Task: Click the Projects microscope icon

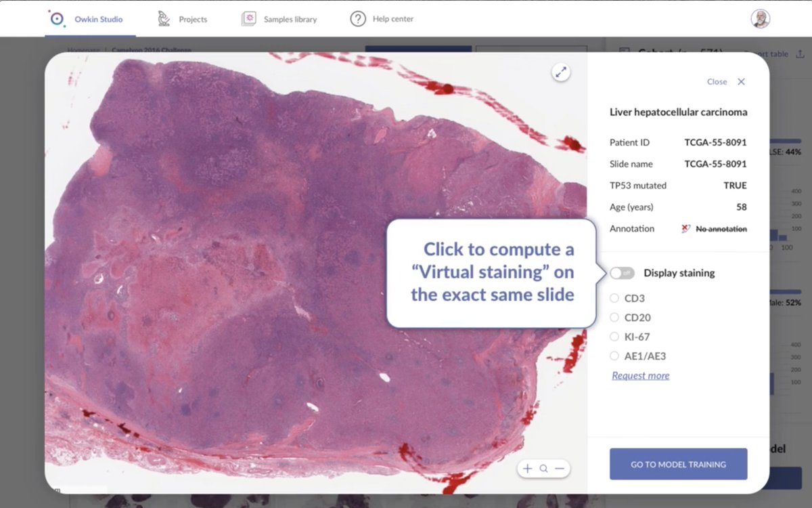Action: coord(164,19)
